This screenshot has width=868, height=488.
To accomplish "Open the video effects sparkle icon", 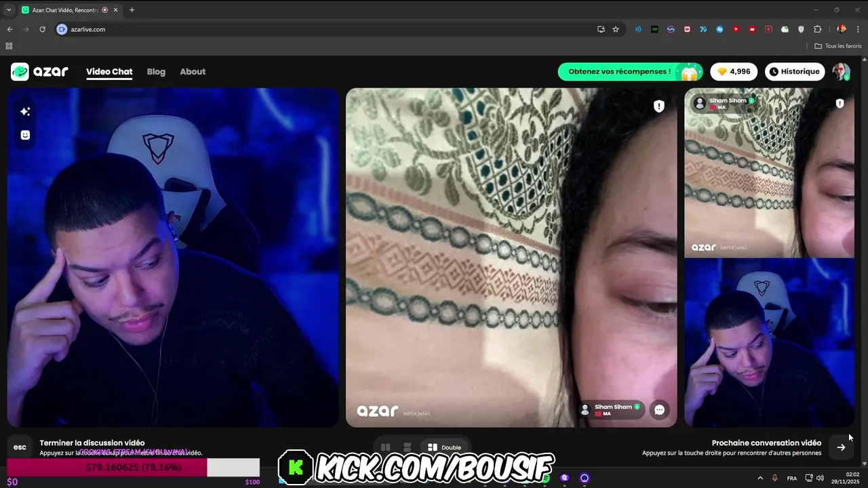I will pyautogui.click(x=25, y=111).
